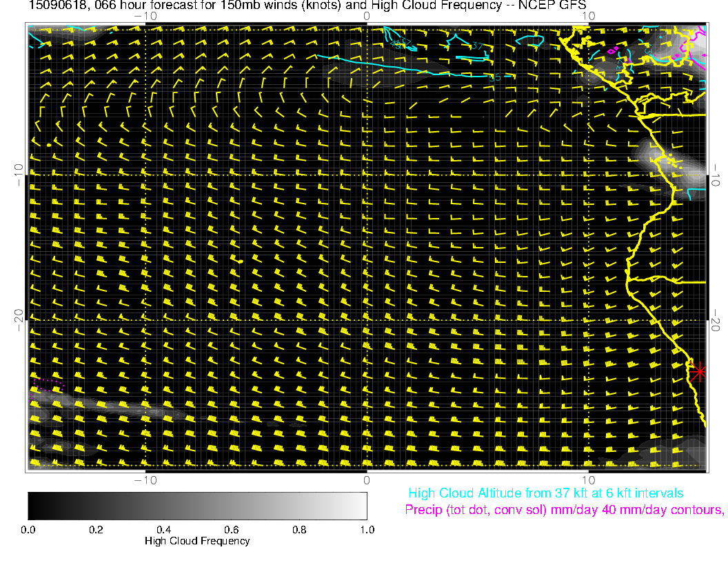The height and width of the screenshot is (563, 728).
Task: Select the isolated yellow dot in the map center
Action: 241,261
